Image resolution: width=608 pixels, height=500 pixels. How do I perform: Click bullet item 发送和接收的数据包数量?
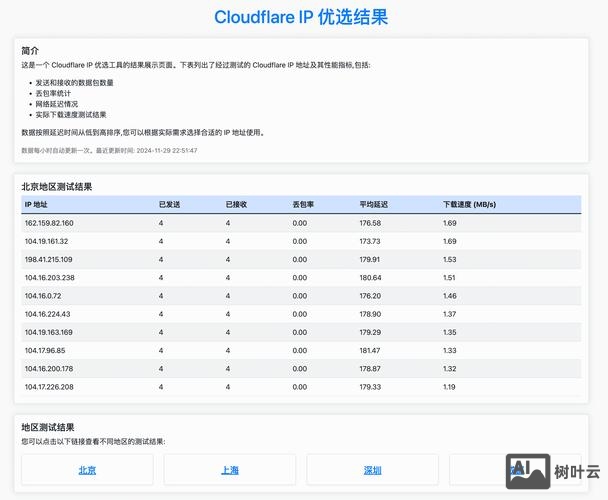pos(74,83)
